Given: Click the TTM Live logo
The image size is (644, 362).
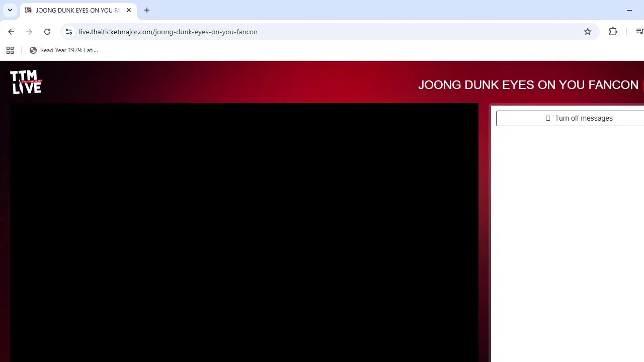Looking at the screenshot, I should coord(26,82).
